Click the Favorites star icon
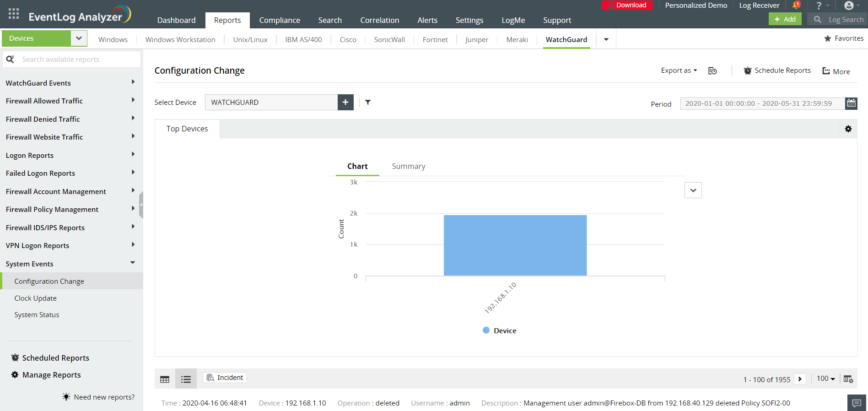868x411 pixels. pos(828,38)
